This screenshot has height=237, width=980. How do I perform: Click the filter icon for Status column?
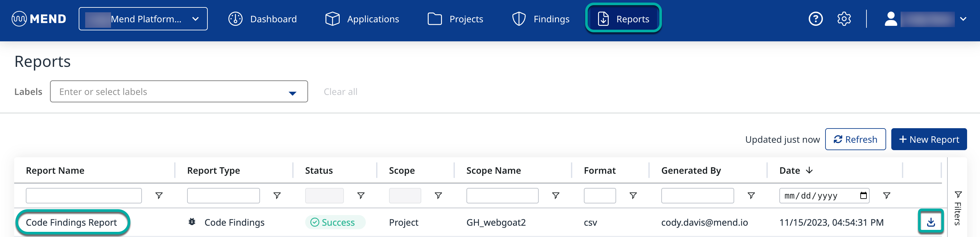click(361, 195)
